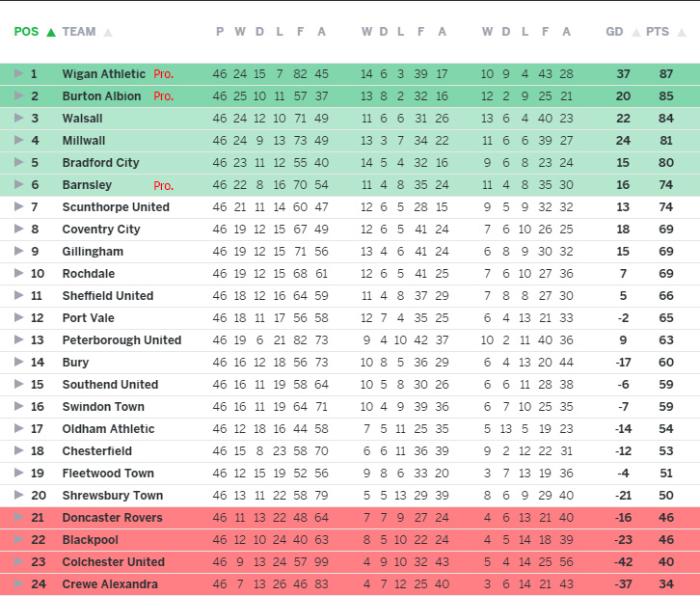Image resolution: width=700 pixels, height=596 pixels.
Task: Click the Colchester United team name
Action: [114, 562]
